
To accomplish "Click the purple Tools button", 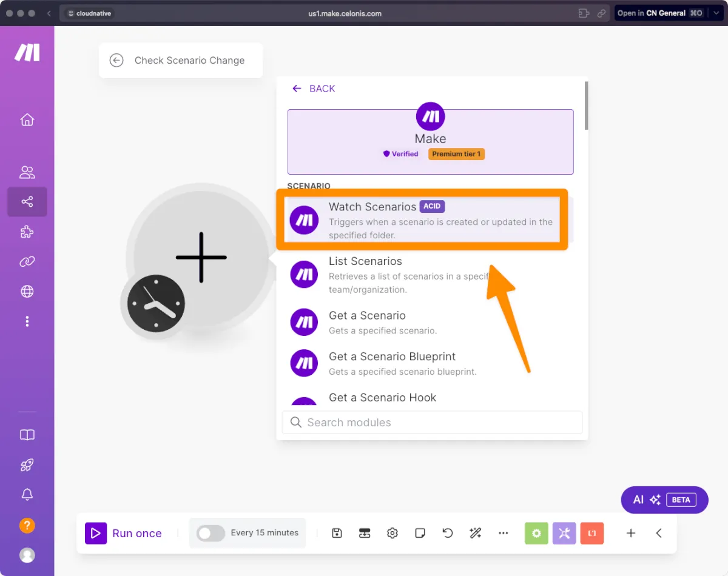I will [x=564, y=533].
